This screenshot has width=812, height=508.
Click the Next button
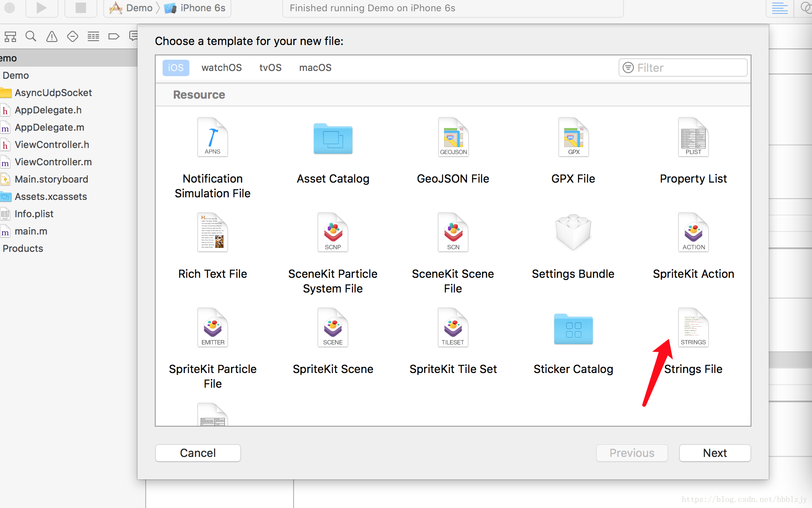(715, 453)
